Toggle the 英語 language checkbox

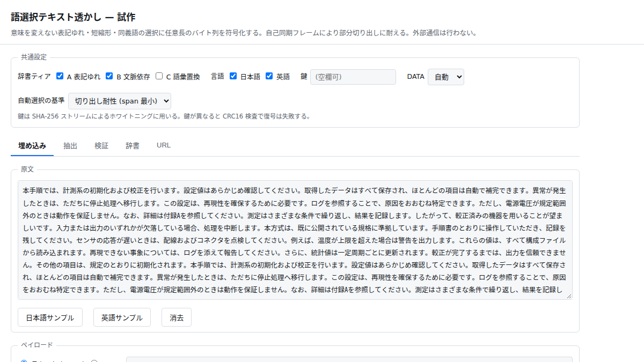(269, 76)
